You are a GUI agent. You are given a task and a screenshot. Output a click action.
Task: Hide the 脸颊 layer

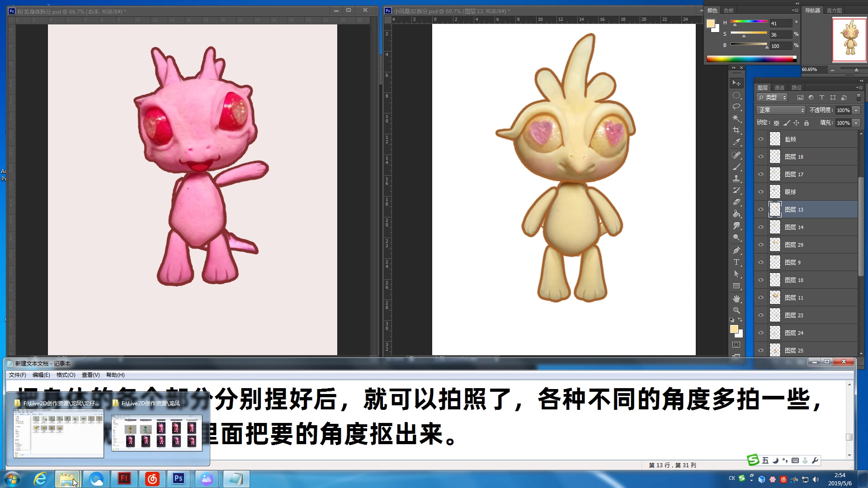click(x=761, y=139)
